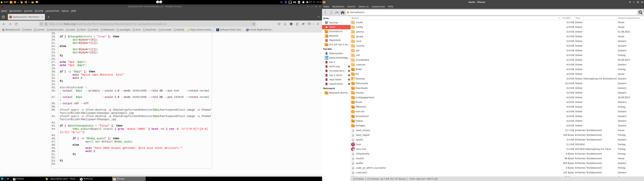Click Thunar search magnifier icon
This screenshot has height=181, width=644.
pos(640,13)
